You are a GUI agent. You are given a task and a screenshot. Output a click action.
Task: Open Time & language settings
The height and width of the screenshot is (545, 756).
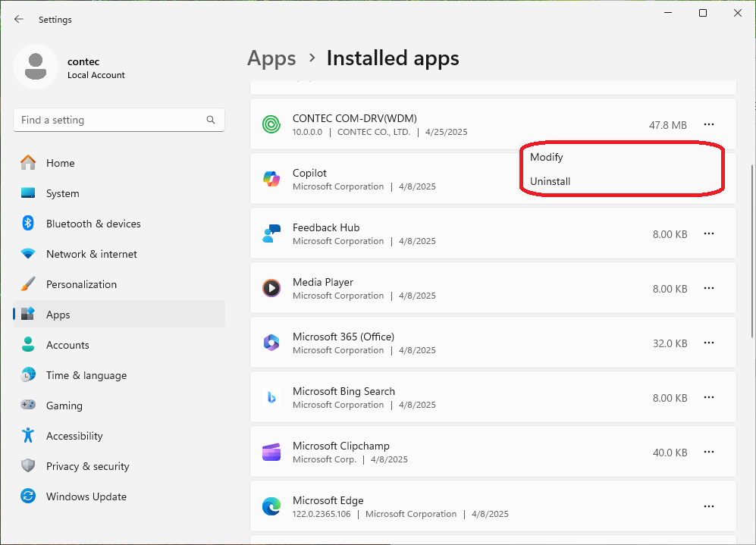point(119,375)
